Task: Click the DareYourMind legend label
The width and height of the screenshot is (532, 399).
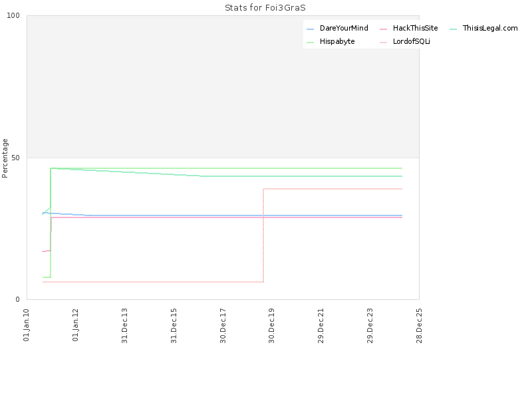Action: [344, 28]
